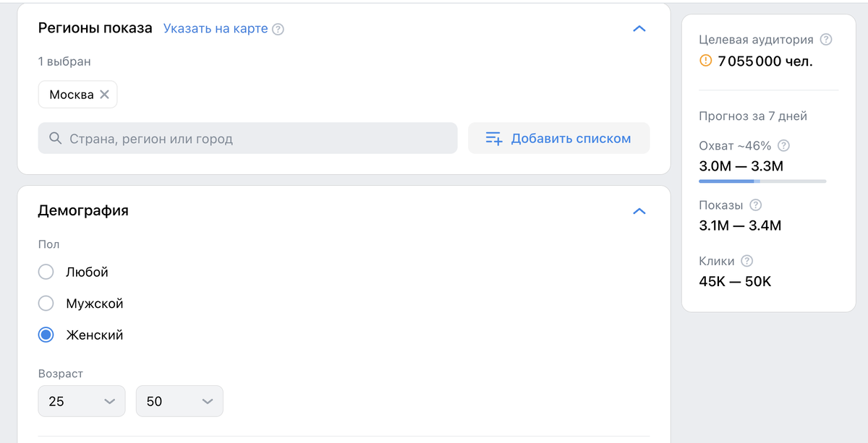
Task: Select the 'Женский' gender radio option
Action: click(x=46, y=335)
